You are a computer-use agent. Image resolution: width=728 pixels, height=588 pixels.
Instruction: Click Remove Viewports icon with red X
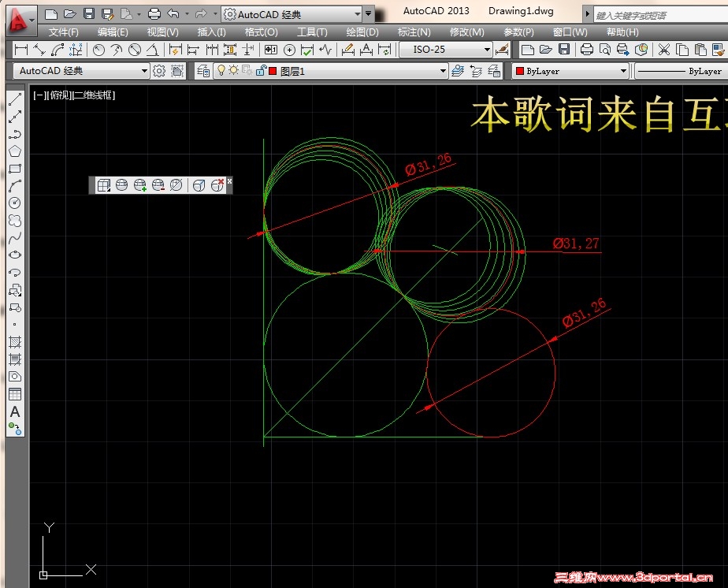(x=217, y=185)
